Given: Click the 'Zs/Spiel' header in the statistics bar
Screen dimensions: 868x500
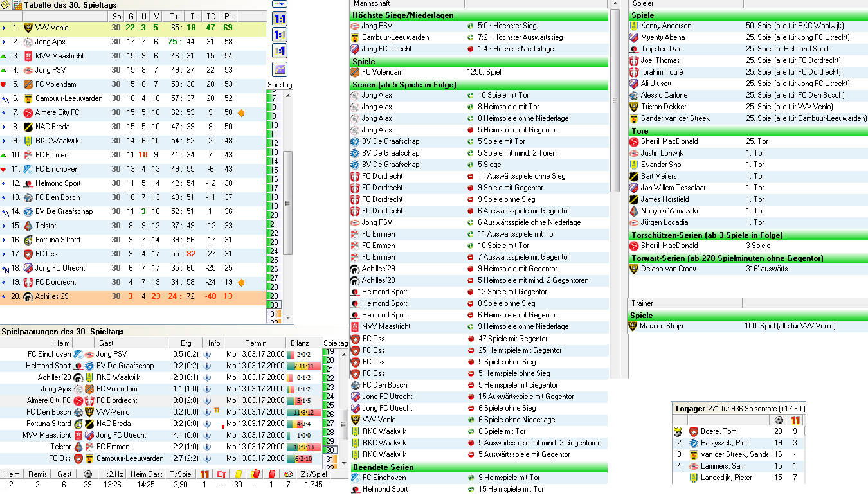Looking at the screenshot, I should pyautogui.click(x=314, y=474).
